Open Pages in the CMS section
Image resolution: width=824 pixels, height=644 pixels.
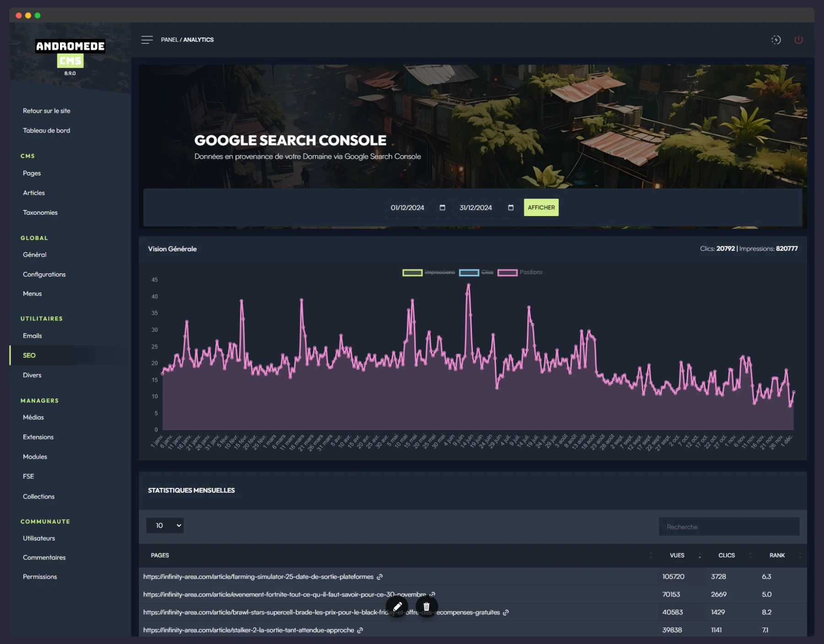point(32,173)
